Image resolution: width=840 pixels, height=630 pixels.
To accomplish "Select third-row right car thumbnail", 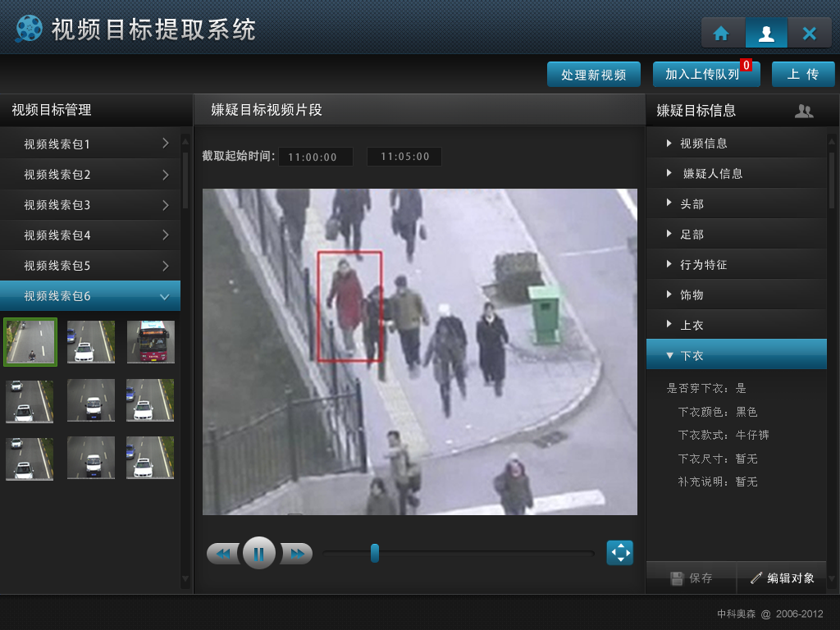I will 150,458.
